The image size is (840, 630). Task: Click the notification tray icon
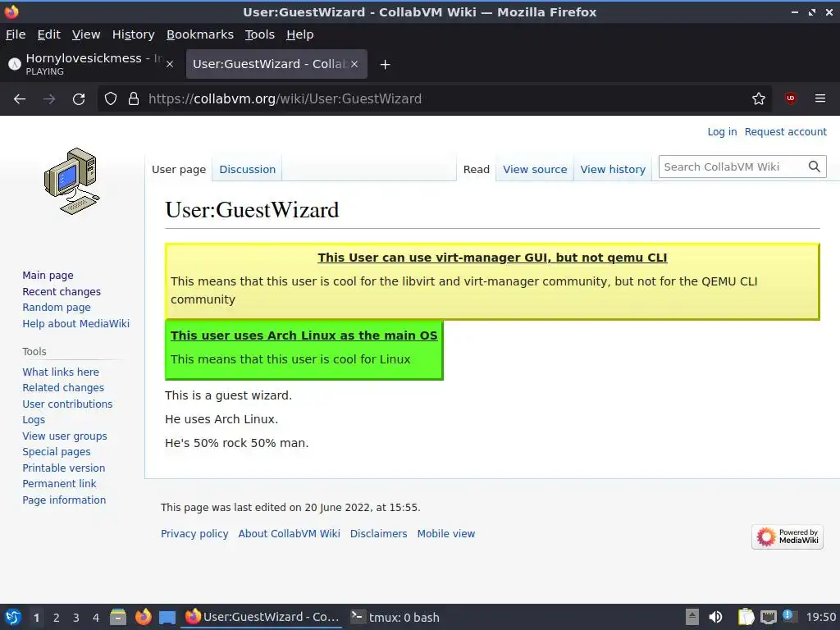click(788, 615)
